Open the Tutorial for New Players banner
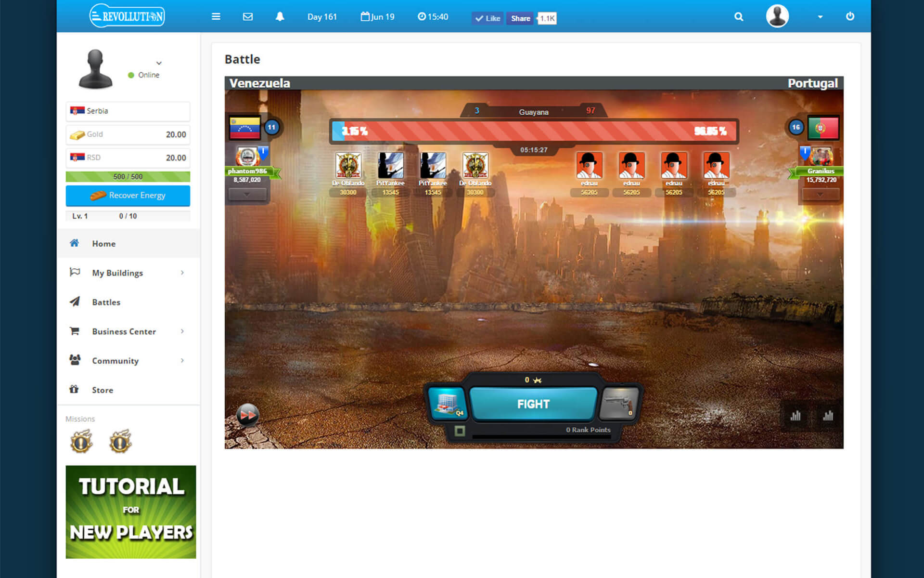Viewport: 924px width, 578px height. pos(131,512)
